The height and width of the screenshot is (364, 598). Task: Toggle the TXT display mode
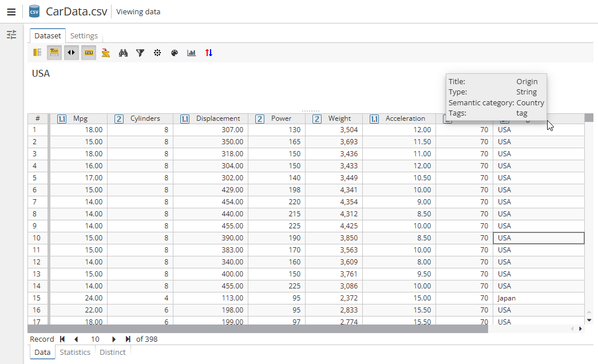89,53
